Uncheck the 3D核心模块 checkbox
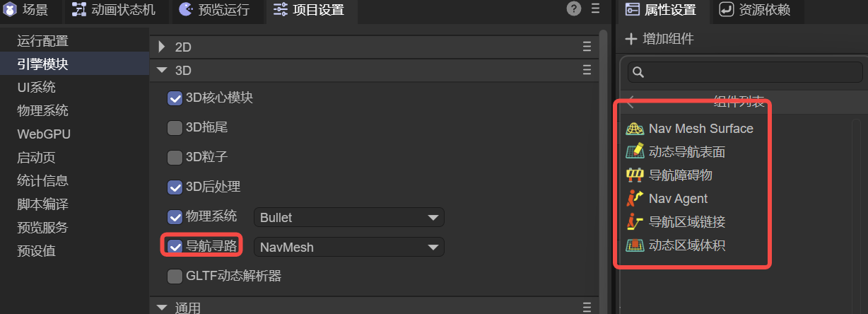This screenshot has height=314, width=868. point(175,98)
